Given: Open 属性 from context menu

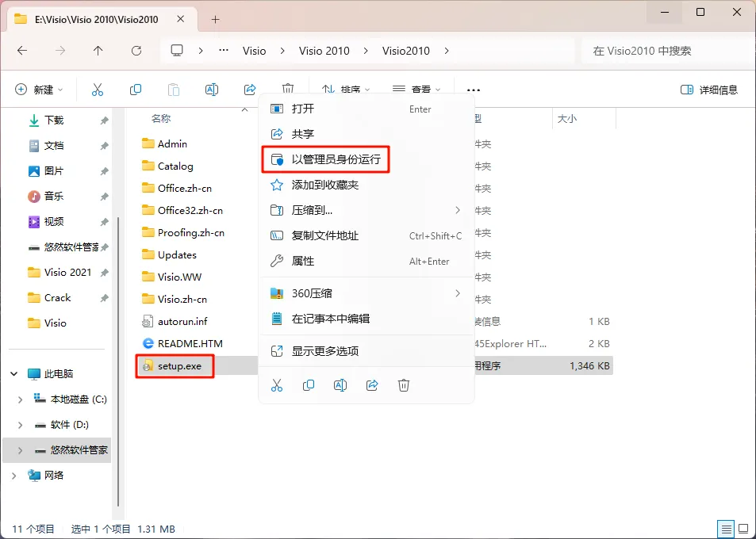Looking at the screenshot, I should (x=366, y=261).
